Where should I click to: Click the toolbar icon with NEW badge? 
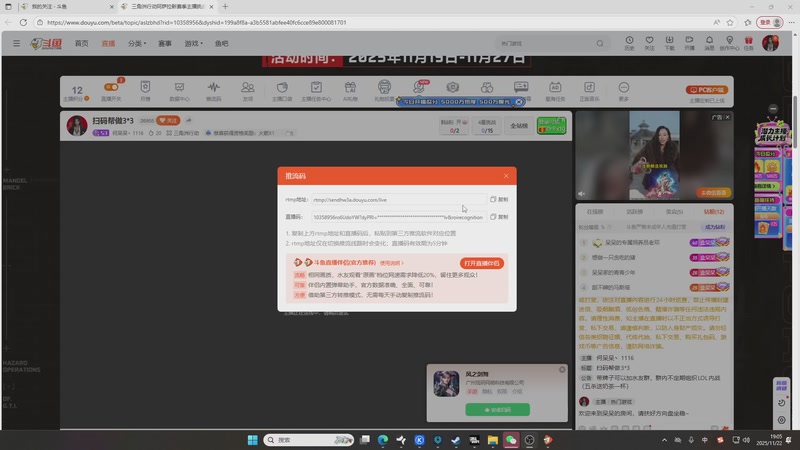(419, 87)
